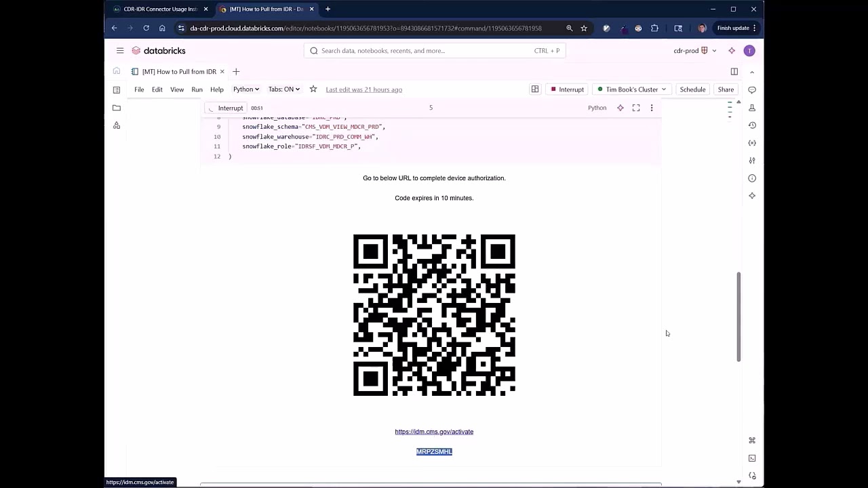
Task: Click the device code MRPZSMHL
Action: click(434, 451)
